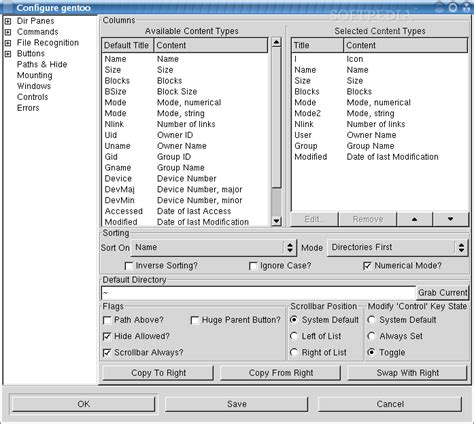Expand the Commands tree node
The image size is (474, 424).
point(8,32)
